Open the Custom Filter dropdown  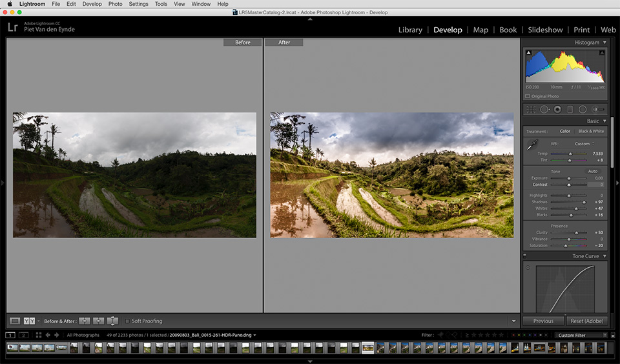coord(581,335)
